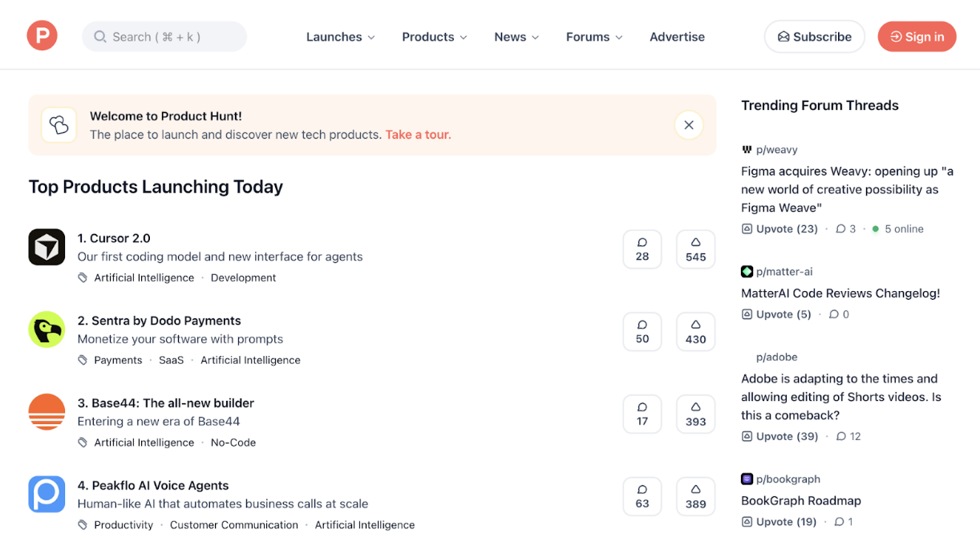Open comments for Cursor 2.0
Screen dimensions: 980x558
pyautogui.click(x=642, y=249)
